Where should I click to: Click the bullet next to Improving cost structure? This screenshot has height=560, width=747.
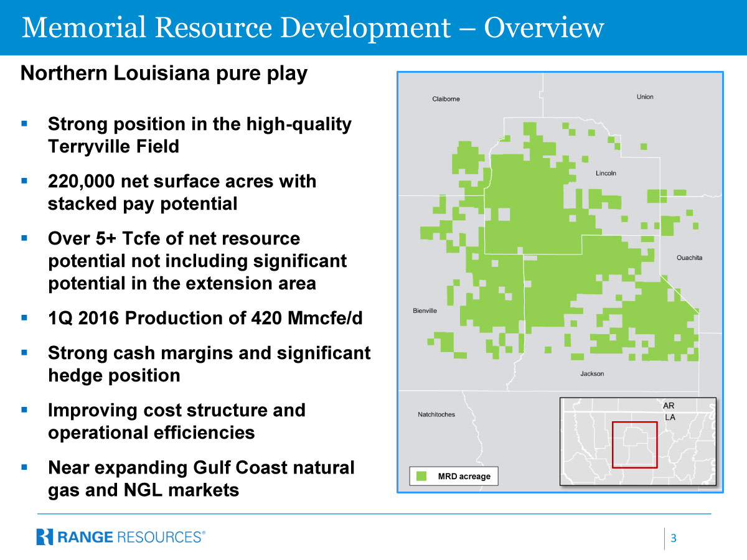[25, 411]
